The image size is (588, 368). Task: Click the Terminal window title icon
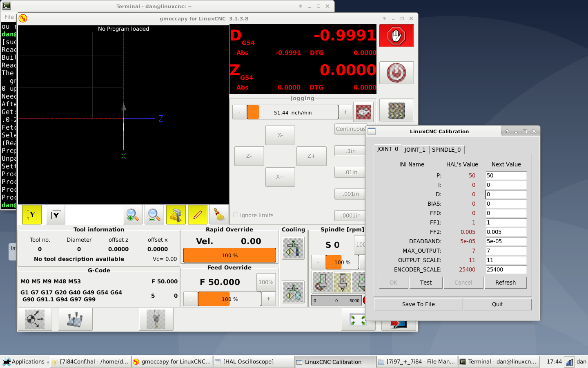point(7,6)
